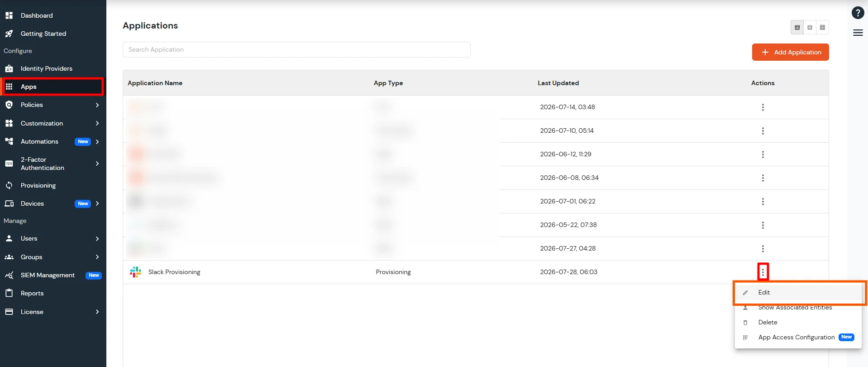Click the Slack Provisioning app logo
Image resolution: width=868 pixels, height=367 pixels.
[135, 272]
